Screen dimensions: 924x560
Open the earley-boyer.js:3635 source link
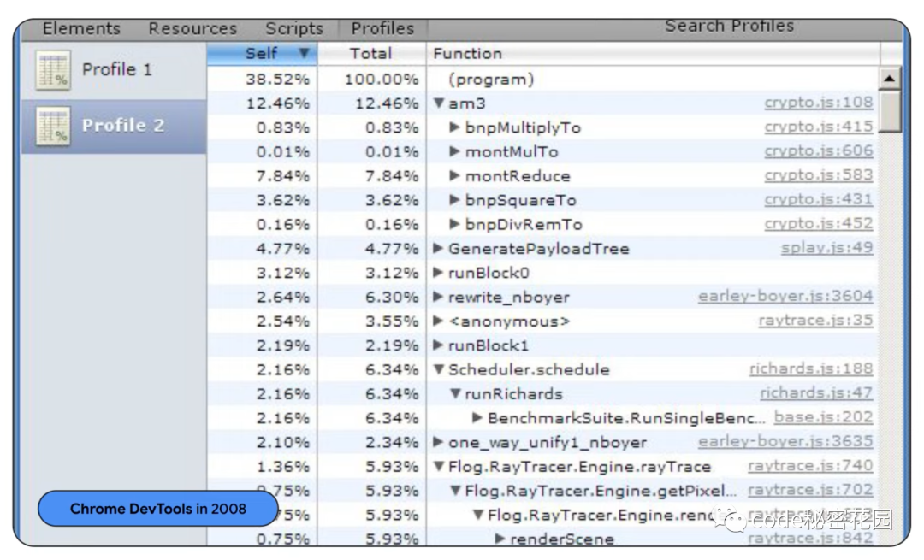[785, 441]
